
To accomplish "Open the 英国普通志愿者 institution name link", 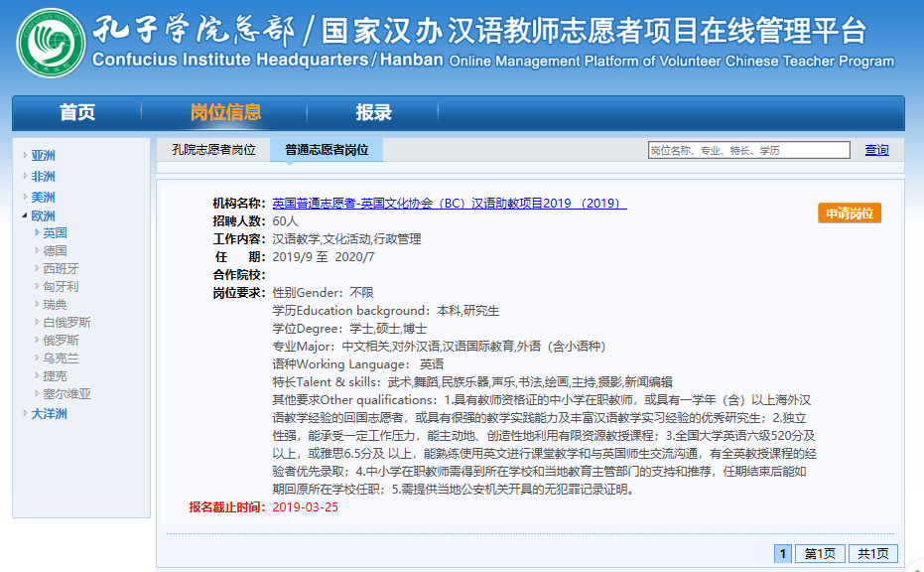I will click(x=449, y=204).
